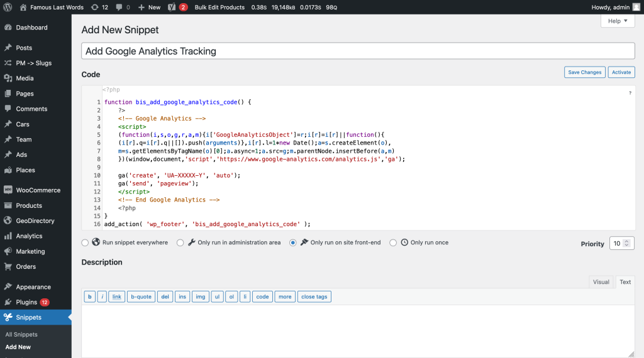
Task: Insert b-quote tag
Action: tap(142, 296)
